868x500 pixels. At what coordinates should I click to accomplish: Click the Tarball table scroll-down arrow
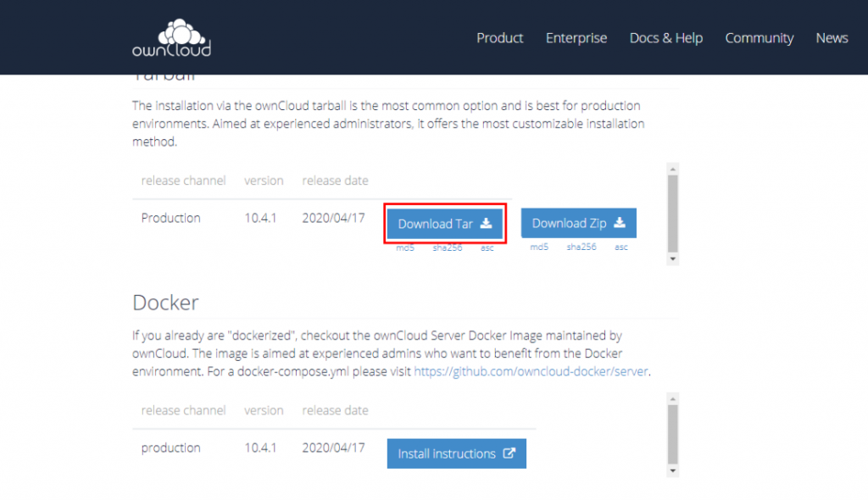click(x=673, y=258)
